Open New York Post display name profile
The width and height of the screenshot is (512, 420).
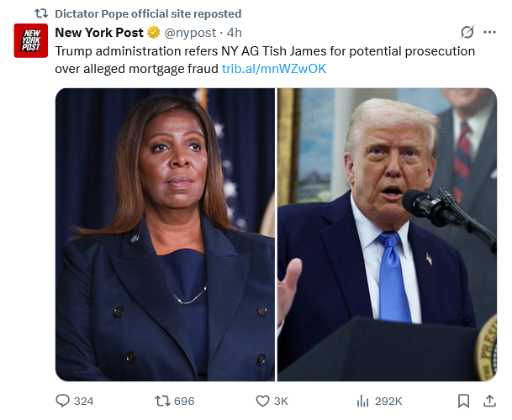(x=99, y=33)
